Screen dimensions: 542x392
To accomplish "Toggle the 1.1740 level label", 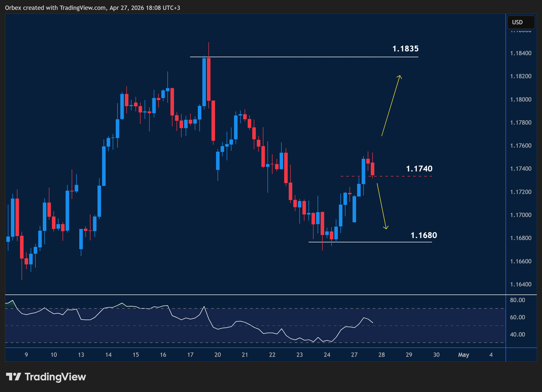I will (420, 168).
